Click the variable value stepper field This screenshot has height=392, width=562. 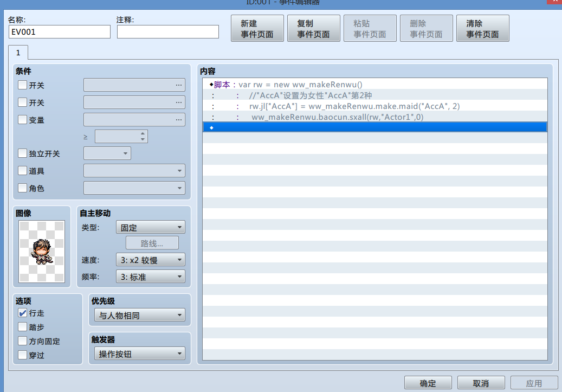point(121,136)
